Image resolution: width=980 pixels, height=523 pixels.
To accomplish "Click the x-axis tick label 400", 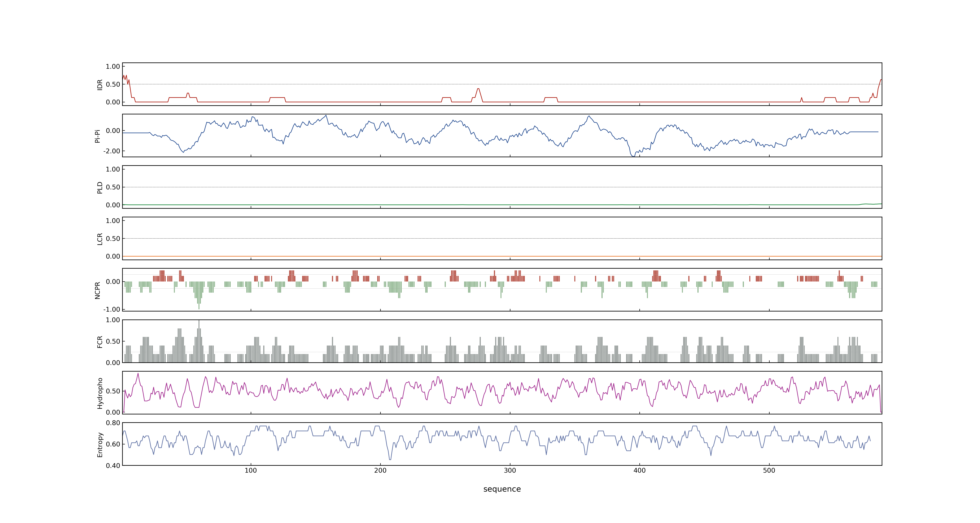I will point(640,470).
